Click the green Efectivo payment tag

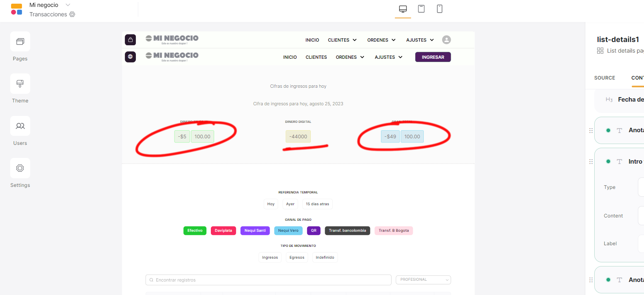click(195, 231)
